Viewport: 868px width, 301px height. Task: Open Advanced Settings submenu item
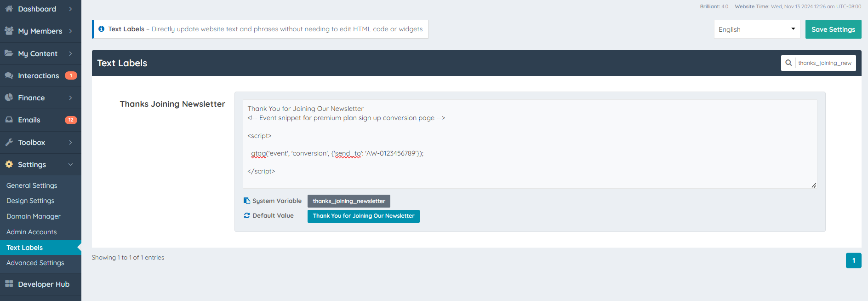pyautogui.click(x=35, y=263)
